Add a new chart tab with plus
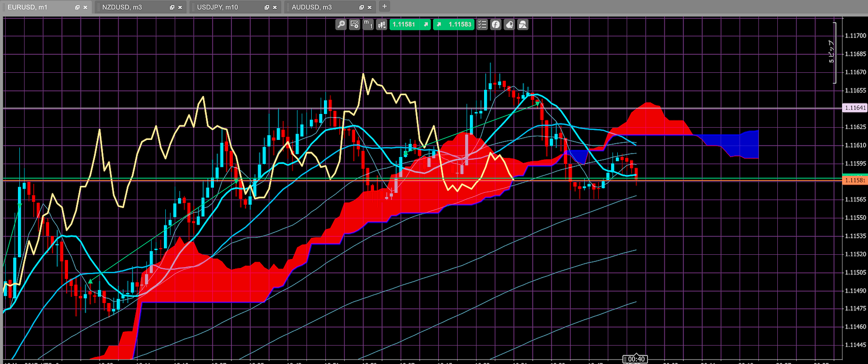The width and height of the screenshot is (868, 364). 384,7
